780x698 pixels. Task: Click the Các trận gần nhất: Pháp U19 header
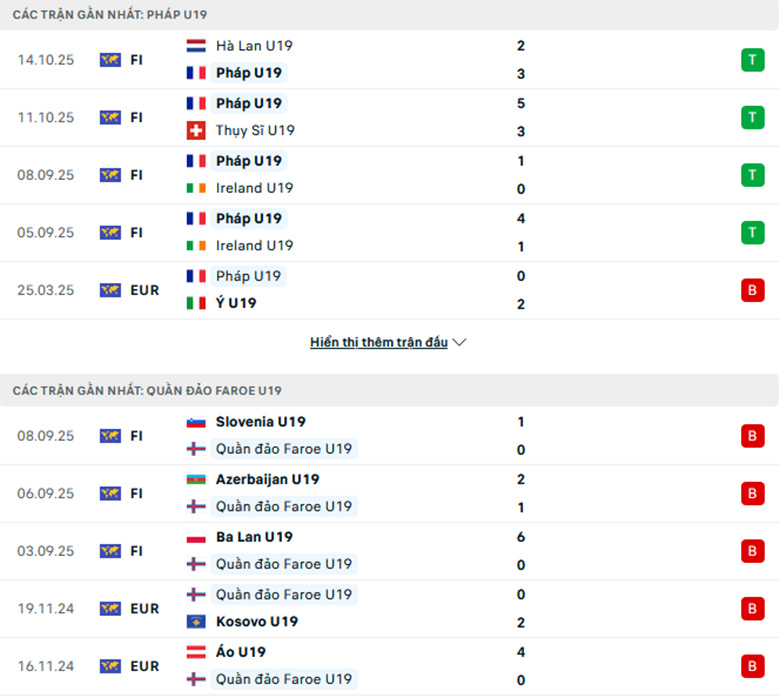click(x=110, y=15)
